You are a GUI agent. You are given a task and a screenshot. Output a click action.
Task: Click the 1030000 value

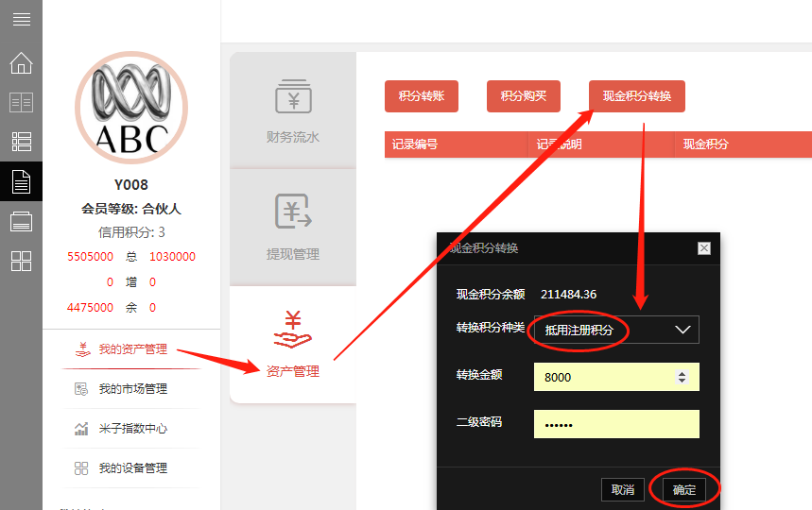172,257
